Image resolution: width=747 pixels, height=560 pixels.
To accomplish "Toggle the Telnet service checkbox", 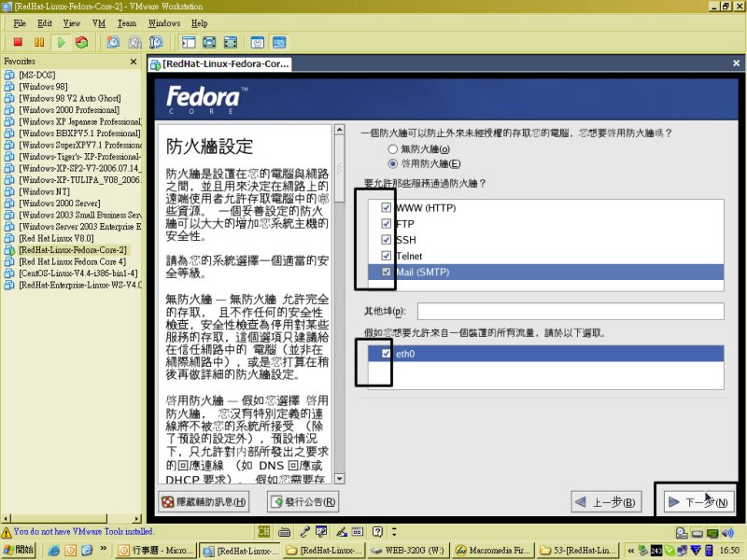I will point(387,256).
